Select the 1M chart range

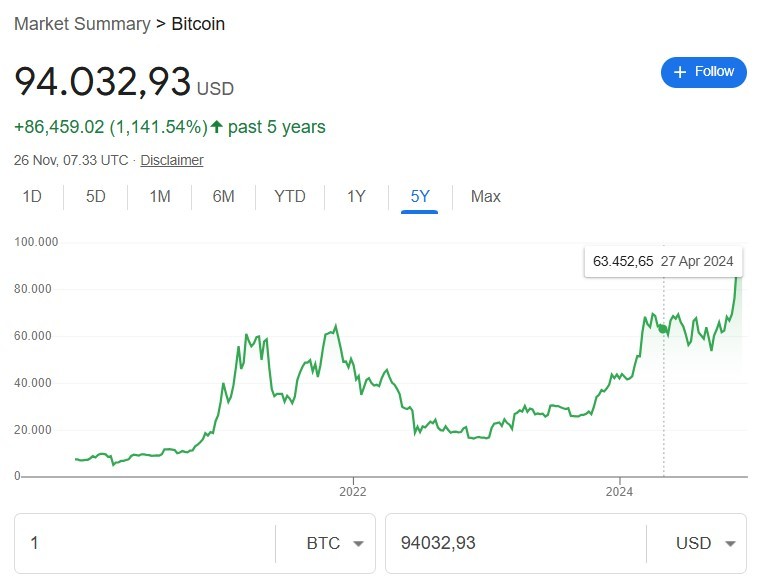point(160,197)
